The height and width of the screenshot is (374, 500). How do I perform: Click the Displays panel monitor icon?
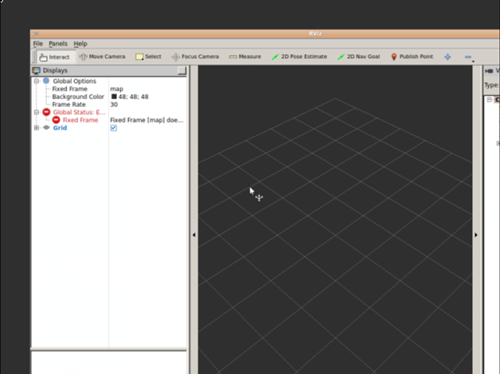[36, 70]
